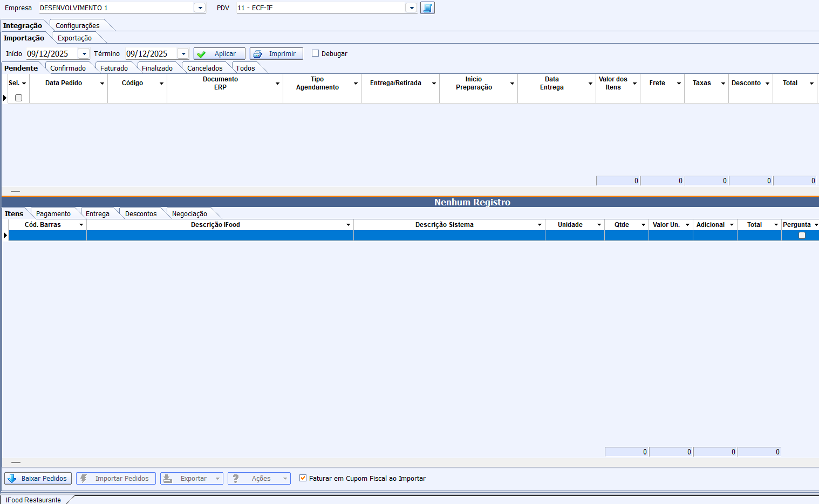Open the Confirmado orders tab
The height and width of the screenshot is (504, 819).
(x=68, y=68)
